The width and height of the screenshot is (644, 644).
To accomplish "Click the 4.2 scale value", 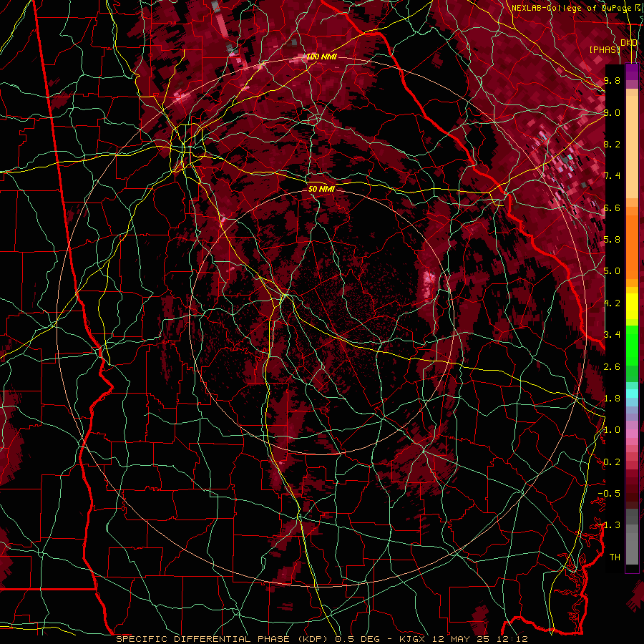I will (612, 303).
